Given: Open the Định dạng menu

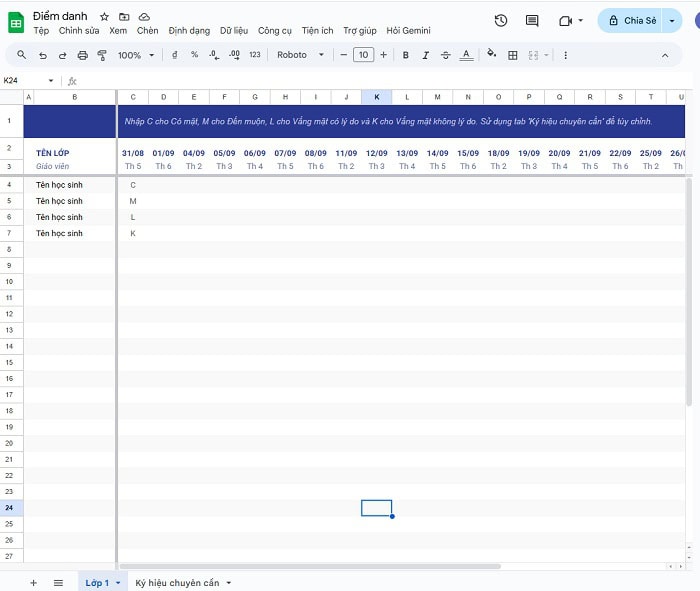Looking at the screenshot, I should (x=189, y=30).
